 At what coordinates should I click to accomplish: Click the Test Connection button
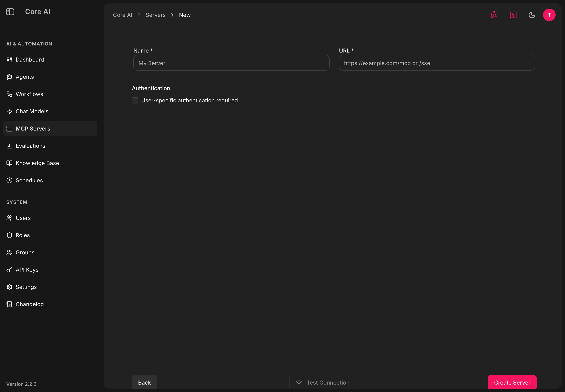point(323,382)
